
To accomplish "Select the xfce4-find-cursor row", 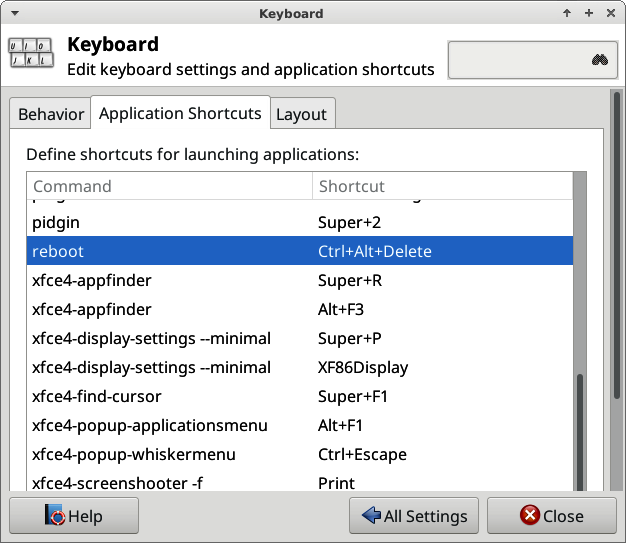I will 299,396.
